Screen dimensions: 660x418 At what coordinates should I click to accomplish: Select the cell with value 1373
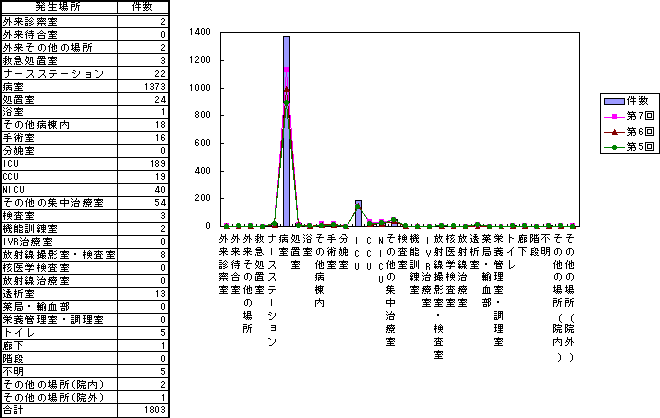143,87
